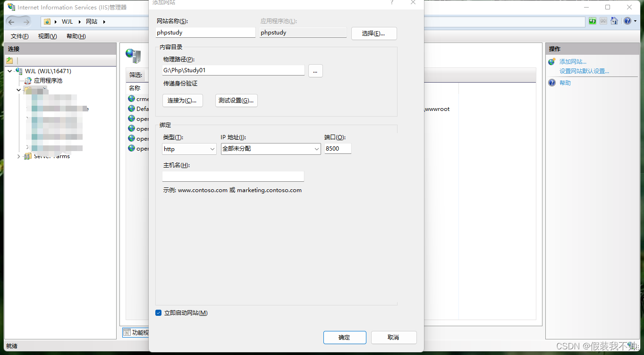Cancel the dialog with 取消
The image size is (644, 355).
coord(394,338)
